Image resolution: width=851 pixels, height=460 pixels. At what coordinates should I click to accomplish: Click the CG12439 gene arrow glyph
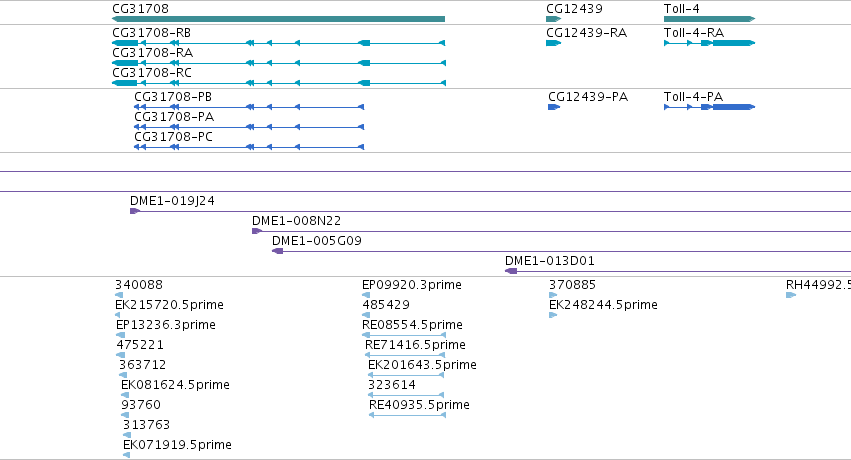click(553, 19)
